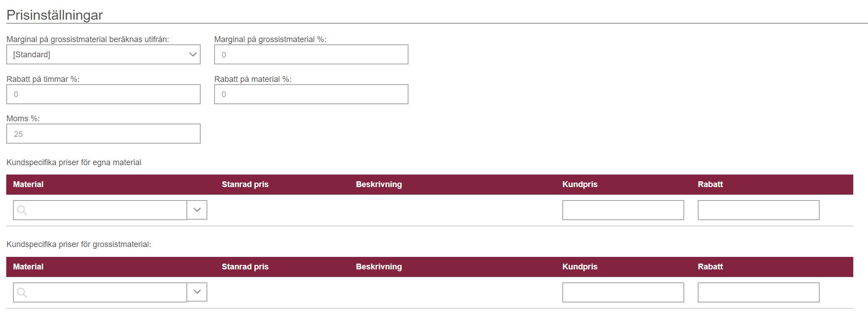
Task: Expand the egna material selector chevron
Action: 197,210
